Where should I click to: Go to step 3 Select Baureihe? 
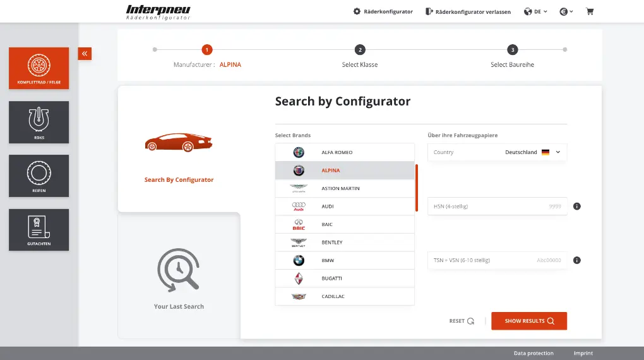click(512, 50)
